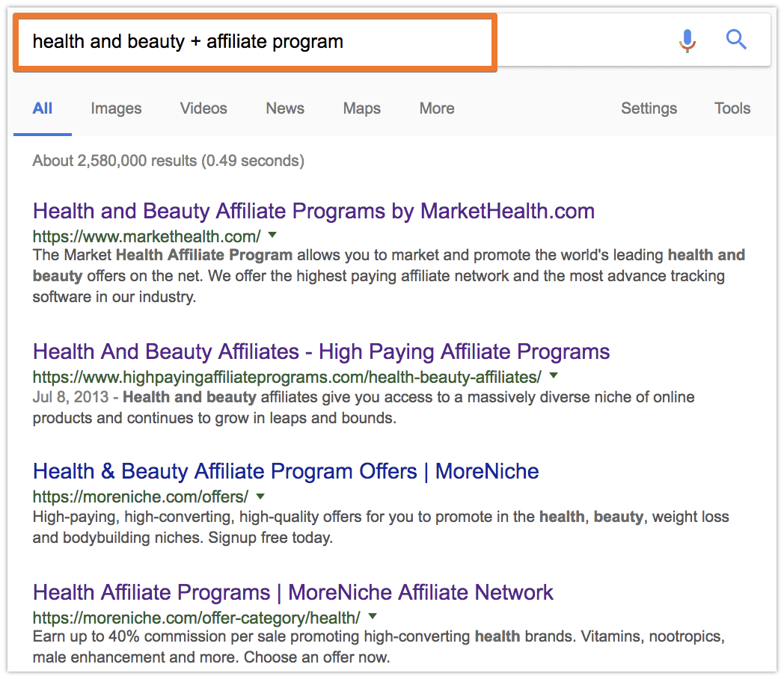This screenshot has height=679, width=784.
Task: Expand dropdown arrow next to moreniche.com/offers/ URL
Action: 260,496
